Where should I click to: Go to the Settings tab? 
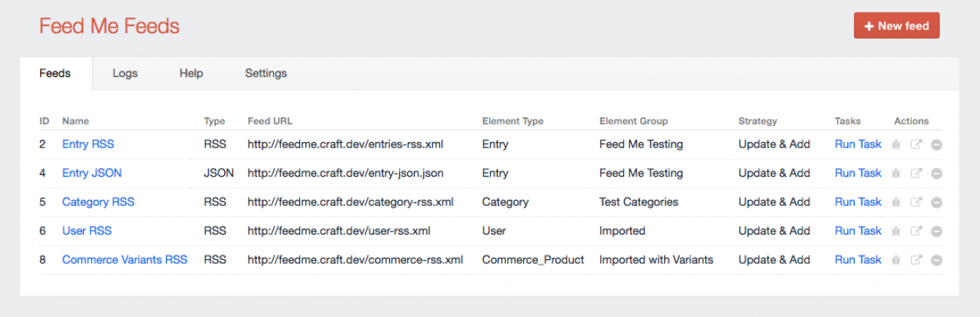coord(266,73)
